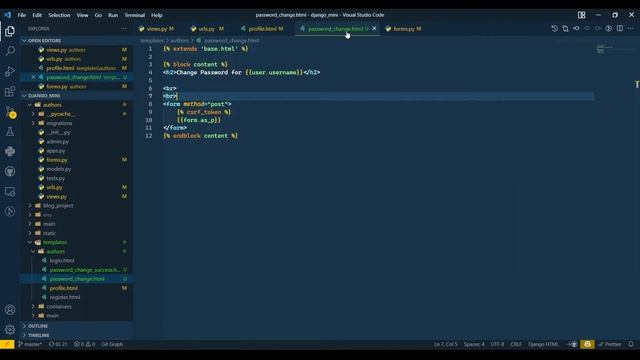
Task: Switch to the views.py tab
Action: tap(156, 29)
